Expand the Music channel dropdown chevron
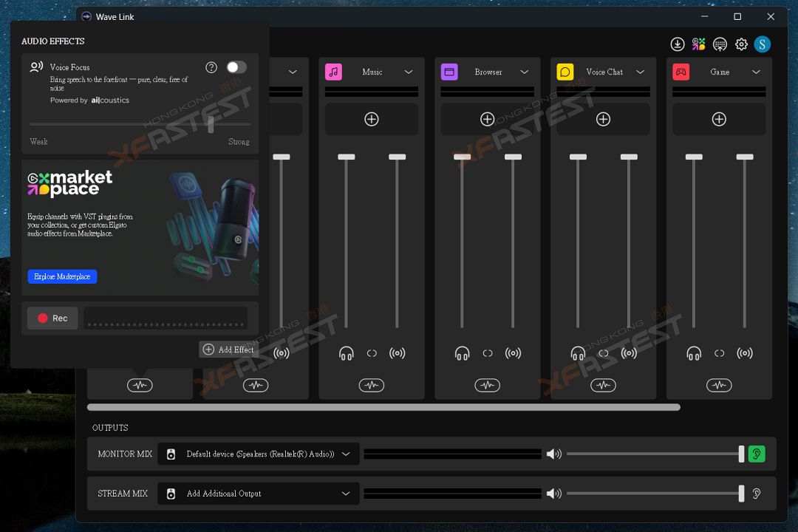 coord(408,72)
